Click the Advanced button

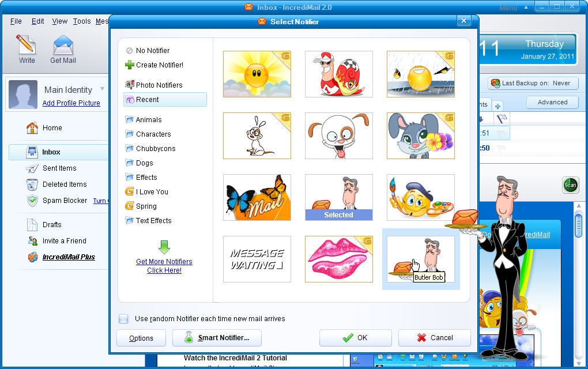(552, 103)
